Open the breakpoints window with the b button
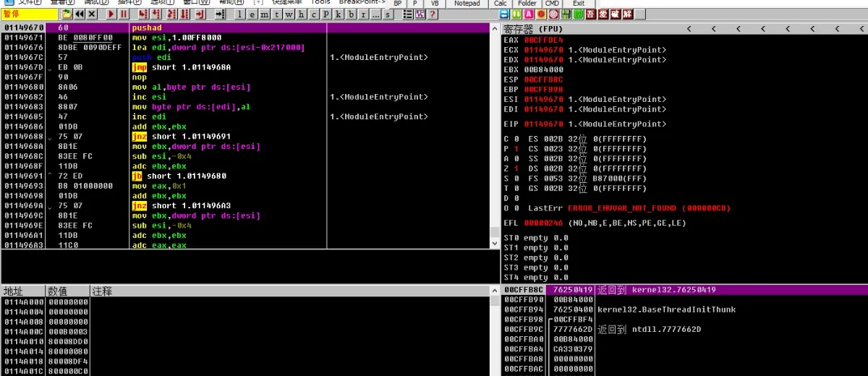Screen dimensions: 868x376 pos(351,14)
